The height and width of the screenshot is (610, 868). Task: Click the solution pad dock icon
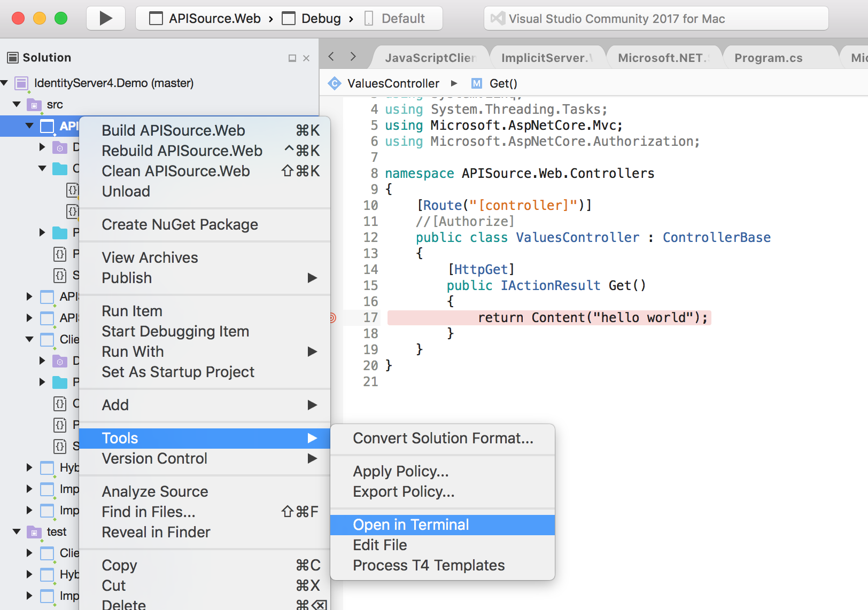click(292, 58)
